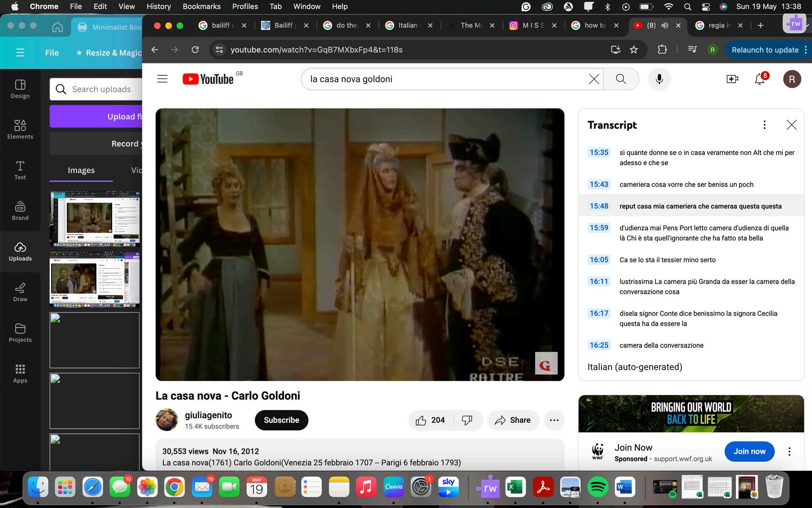
Task: Open YouTube notifications bell
Action: [760, 79]
